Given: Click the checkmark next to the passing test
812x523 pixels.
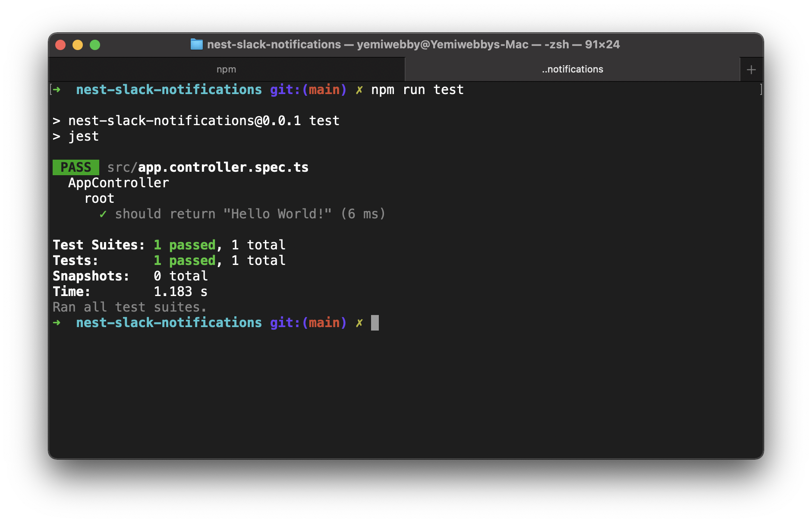Looking at the screenshot, I should point(103,214).
